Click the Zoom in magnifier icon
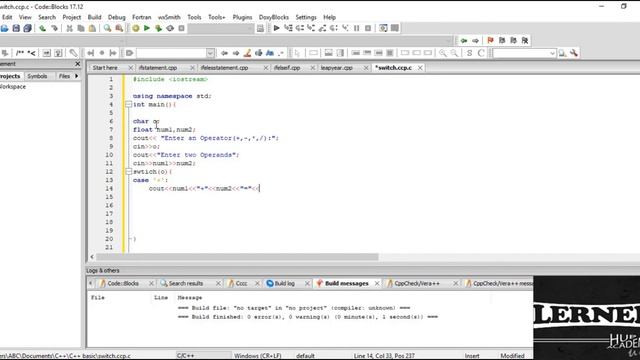Image resolution: width=640 pixels, height=360 pixels. 442,53
